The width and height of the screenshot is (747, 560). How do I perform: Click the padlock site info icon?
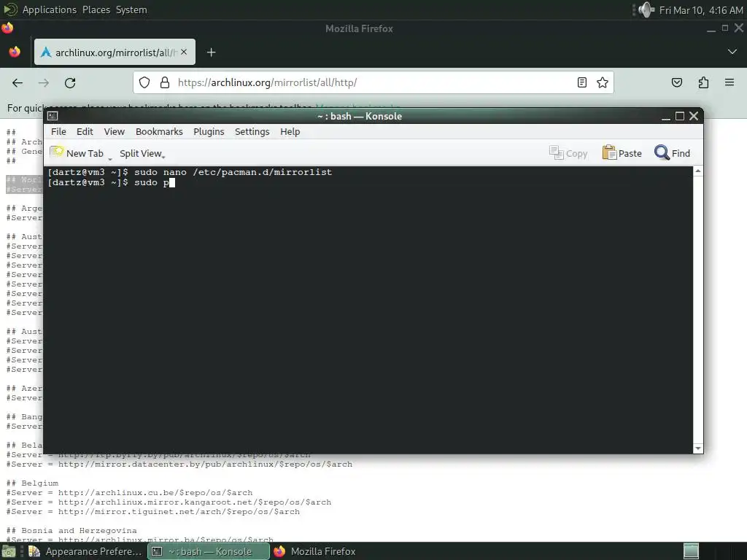165,82
